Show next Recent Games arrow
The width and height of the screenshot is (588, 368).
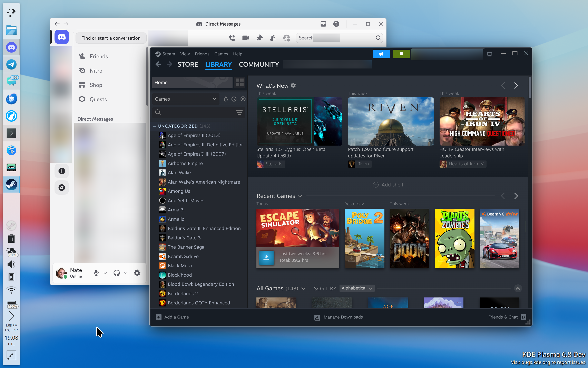click(516, 196)
